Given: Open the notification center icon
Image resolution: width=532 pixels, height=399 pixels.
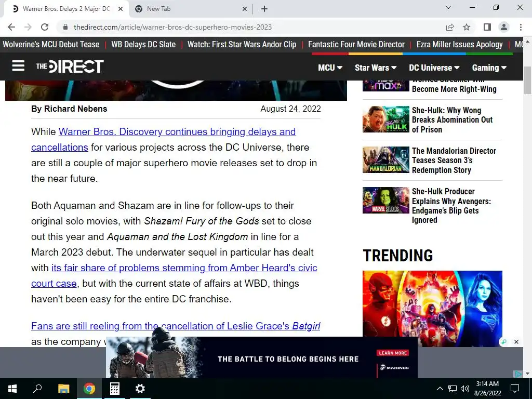Looking at the screenshot, I should tap(515, 389).
